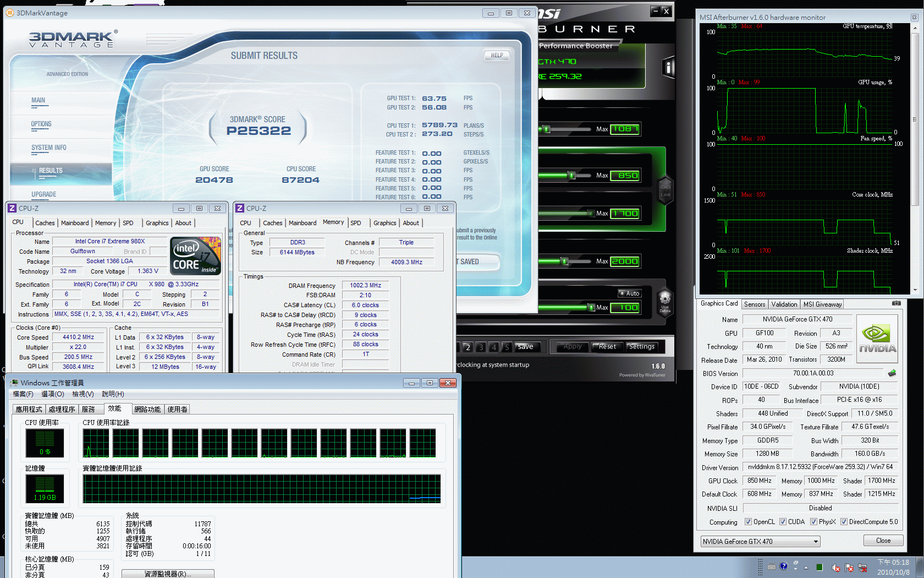Image resolution: width=924 pixels, height=578 pixels.
Task: Click the core clock 850 value field
Action: (x=625, y=176)
